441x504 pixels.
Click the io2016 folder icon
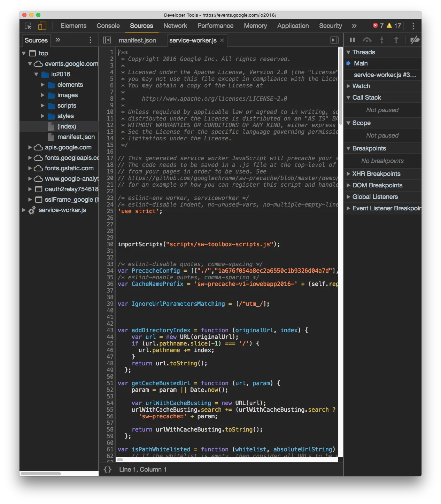click(45, 75)
